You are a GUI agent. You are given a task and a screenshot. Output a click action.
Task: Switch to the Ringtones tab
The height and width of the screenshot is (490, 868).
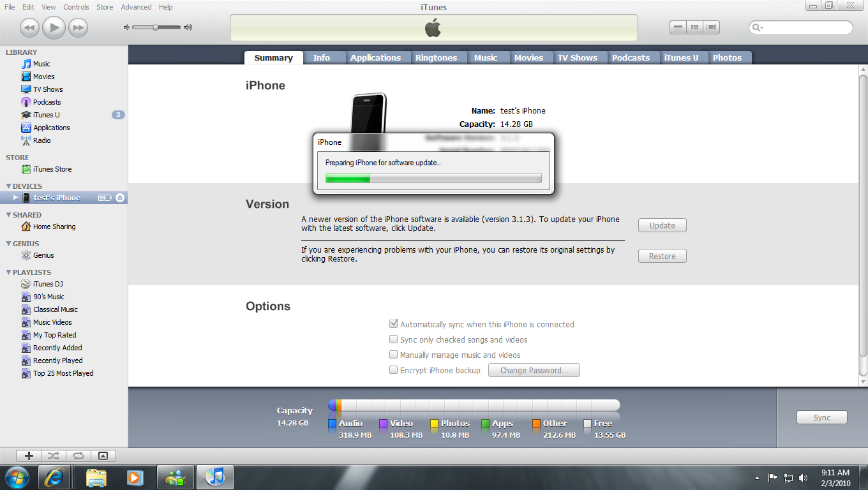436,57
